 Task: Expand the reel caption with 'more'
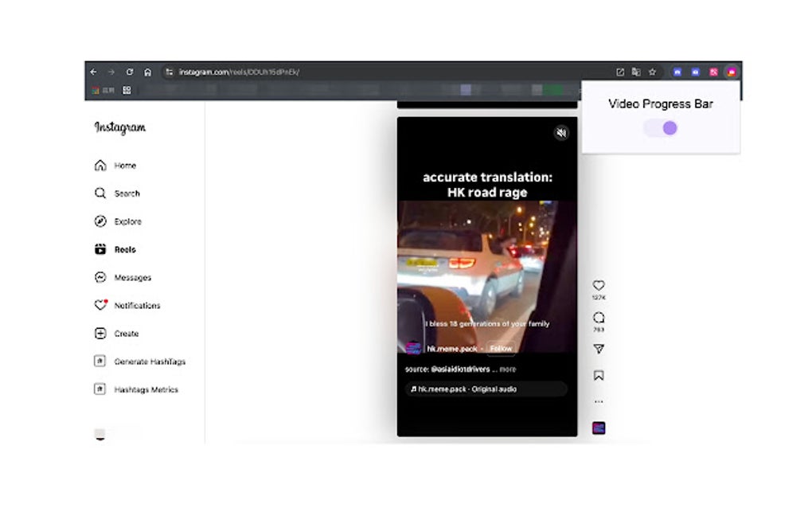coord(508,369)
